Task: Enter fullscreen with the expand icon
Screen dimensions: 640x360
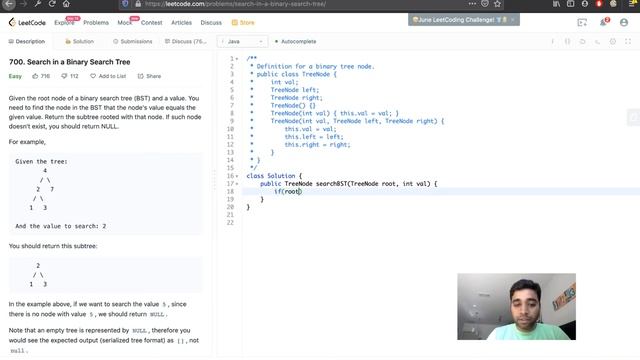Action: click(628, 42)
